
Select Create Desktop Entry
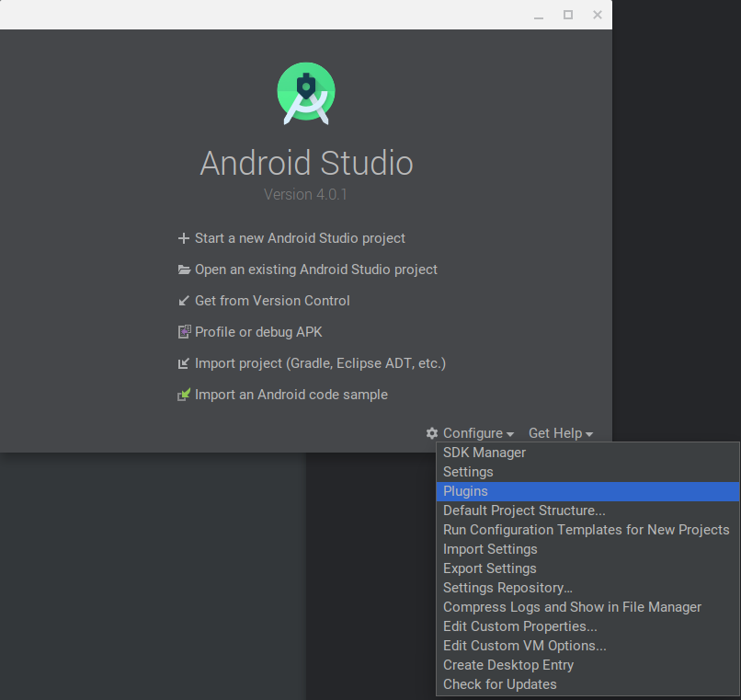click(587, 665)
